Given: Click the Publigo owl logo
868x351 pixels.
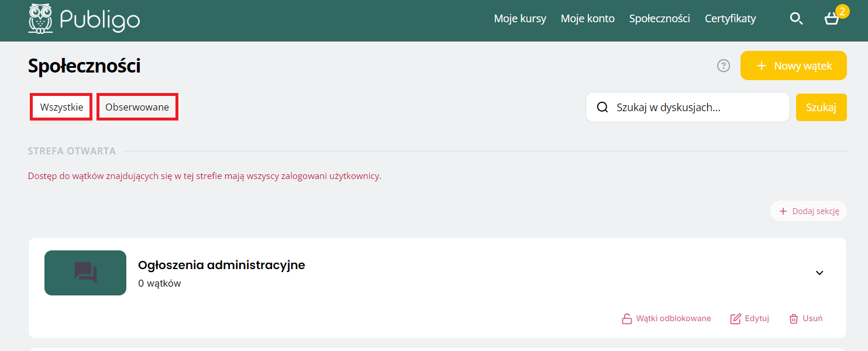Looking at the screenshot, I should (40, 18).
